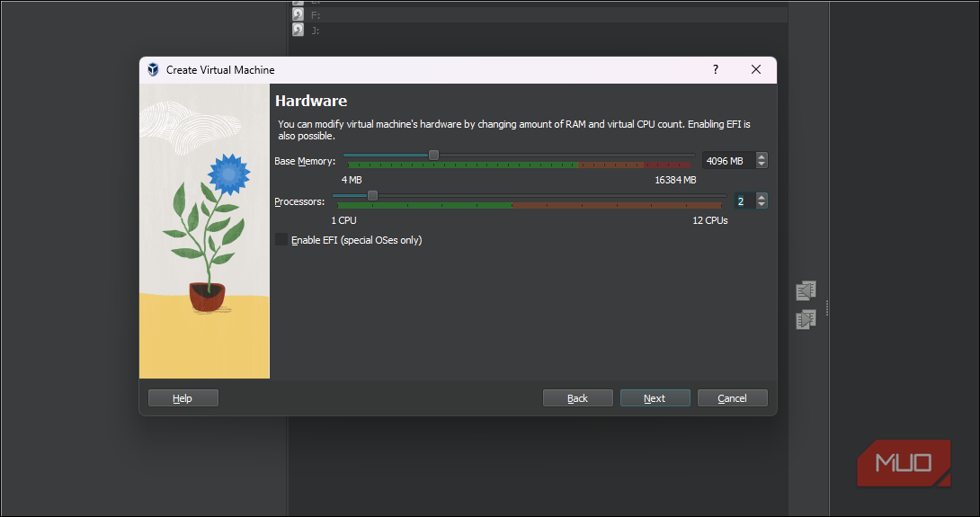Click the Processors label
The height and width of the screenshot is (517, 980).
coord(299,202)
